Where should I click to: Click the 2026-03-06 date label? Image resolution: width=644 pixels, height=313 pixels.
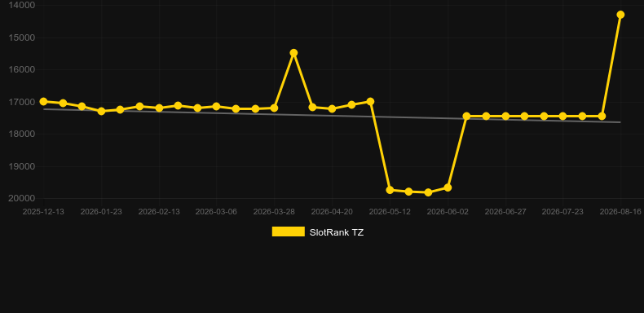pos(216,212)
